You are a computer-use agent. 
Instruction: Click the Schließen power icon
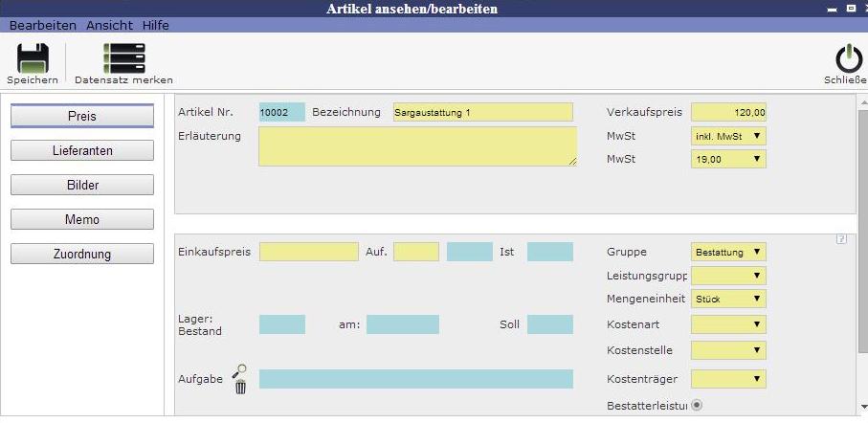coord(848,59)
